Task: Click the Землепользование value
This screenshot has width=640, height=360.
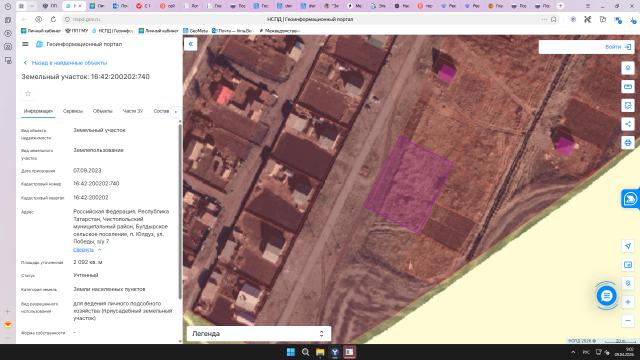Action: click(x=98, y=150)
